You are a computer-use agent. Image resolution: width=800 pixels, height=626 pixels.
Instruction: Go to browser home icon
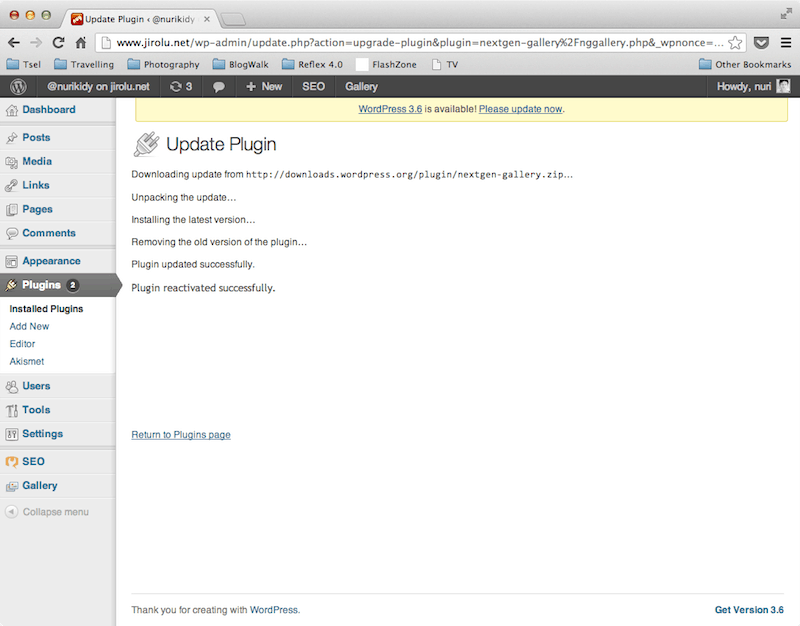pos(81,42)
